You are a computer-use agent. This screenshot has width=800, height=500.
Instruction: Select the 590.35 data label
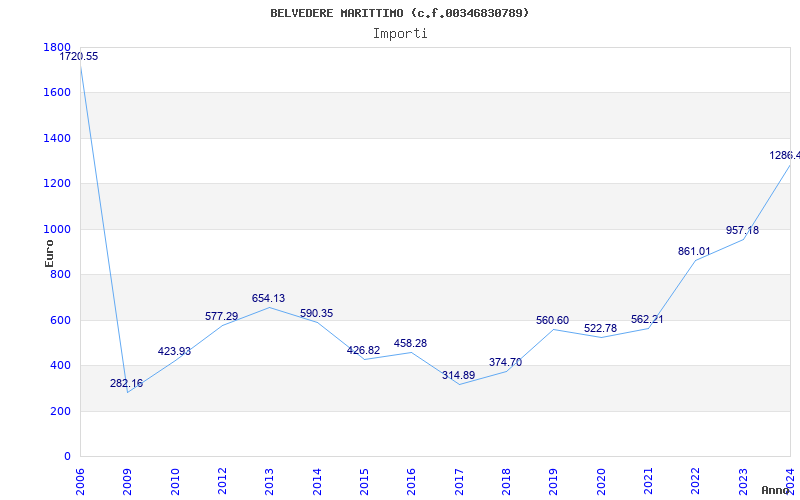tap(316, 313)
